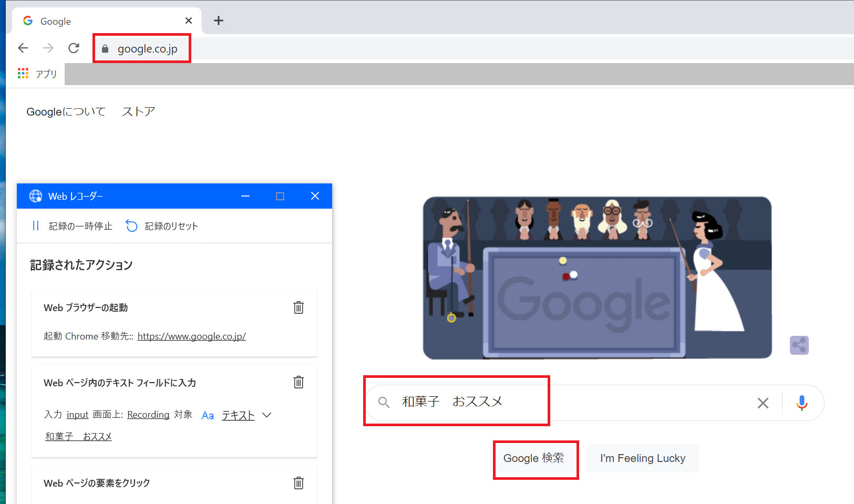Screen dimensions: 854x504
Task: Open the ストア link
Action: coord(139,112)
